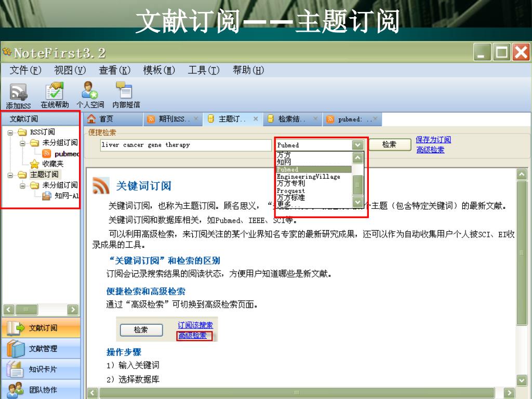
Task: Click the right arrow of the tree panel scrollbar
Action: point(73,310)
